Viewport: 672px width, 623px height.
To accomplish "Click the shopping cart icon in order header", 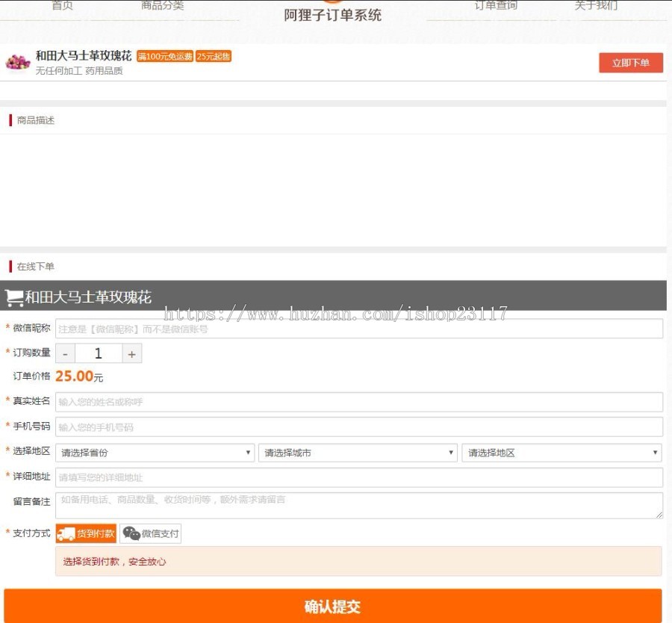I will (14, 297).
